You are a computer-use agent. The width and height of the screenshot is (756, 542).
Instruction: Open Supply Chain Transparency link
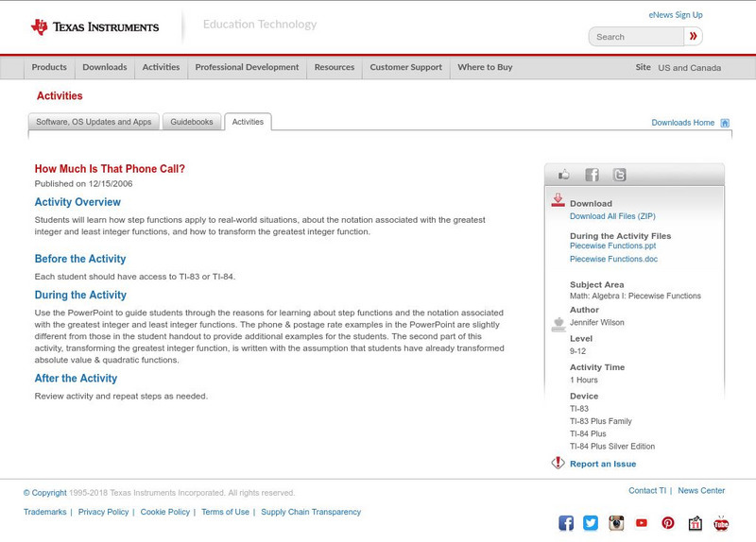click(311, 512)
